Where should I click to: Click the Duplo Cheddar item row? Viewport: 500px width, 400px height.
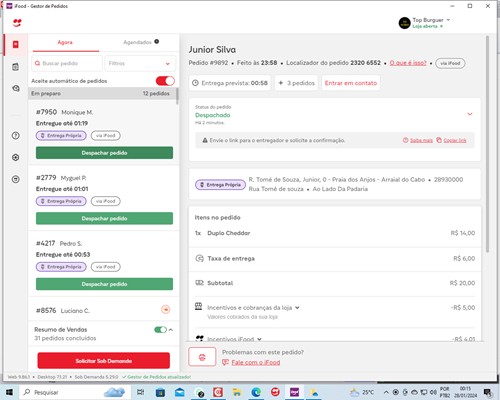coord(335,233)
